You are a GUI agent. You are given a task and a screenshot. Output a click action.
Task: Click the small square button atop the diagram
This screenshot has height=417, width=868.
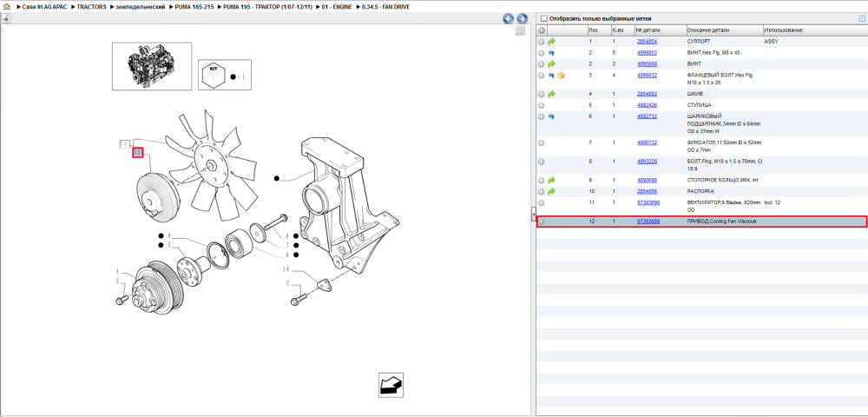pos(520,31)
